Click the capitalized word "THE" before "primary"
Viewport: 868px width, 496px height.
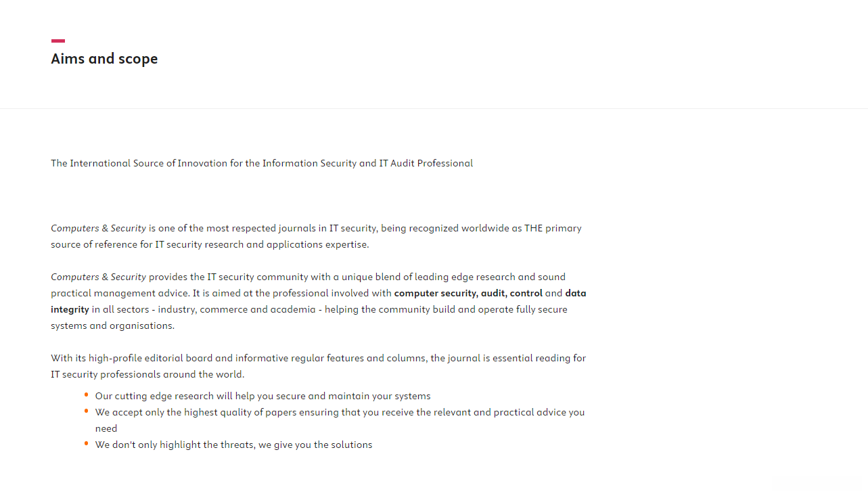pyautogui.click(x=533, y=228)
